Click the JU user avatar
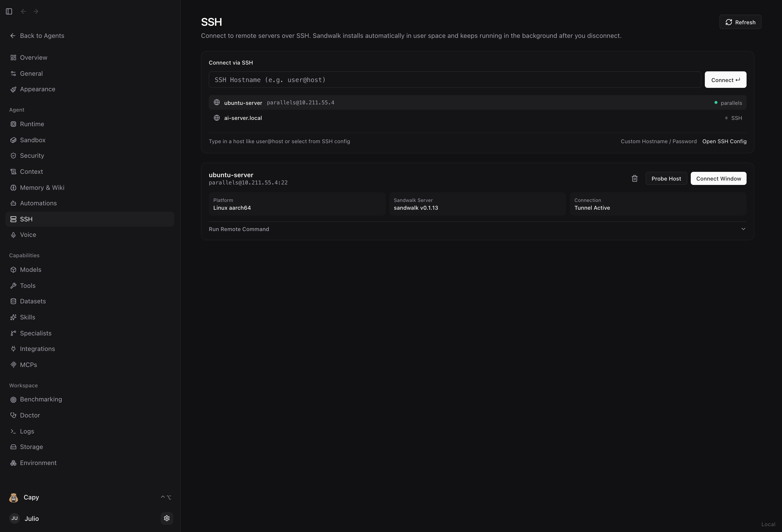 pyautogui.click(x=15, y=518)
